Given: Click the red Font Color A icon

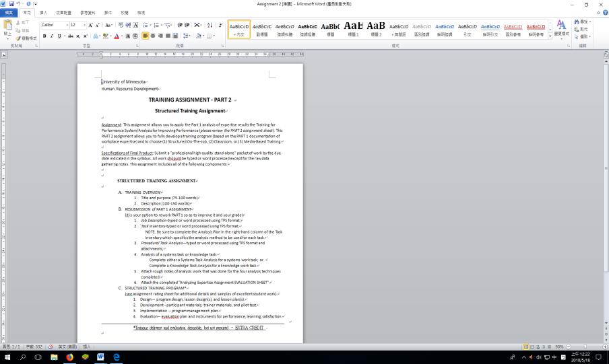Looking at the screenshot, I should click(117, 36).
